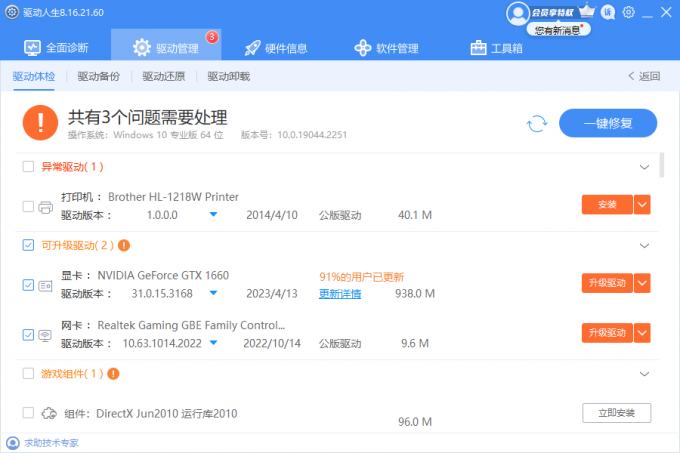Click the DirectX component icon
Viewport: 680px width, 453px height.
click(49, 413)
